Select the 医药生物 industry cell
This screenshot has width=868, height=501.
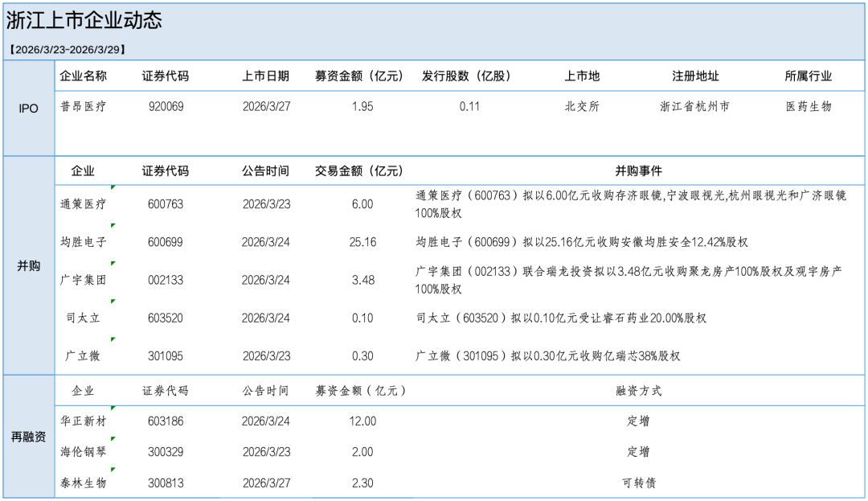click(x=809, y=106)
